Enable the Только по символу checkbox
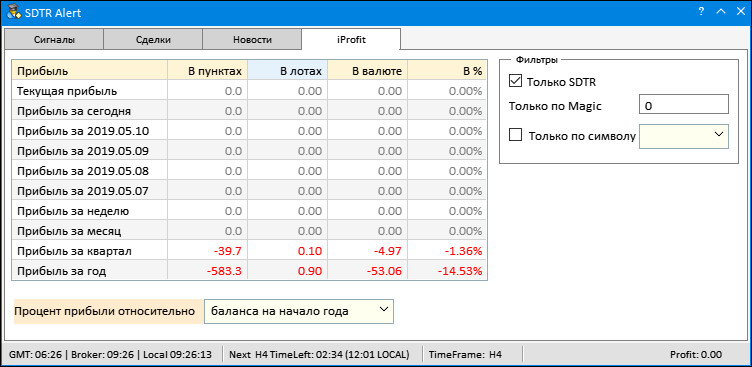 pos(515,136)
